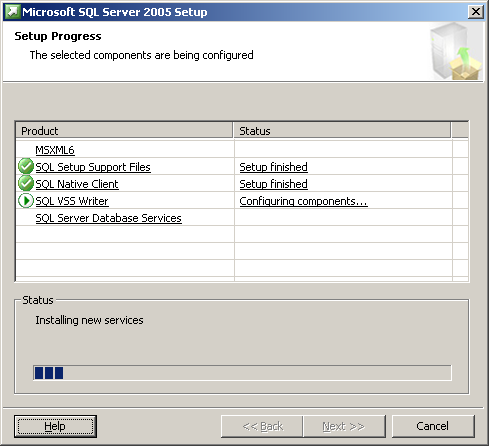Click the Configuring components status link
This screenshot has height=446, width=489.
click(303, 201)
